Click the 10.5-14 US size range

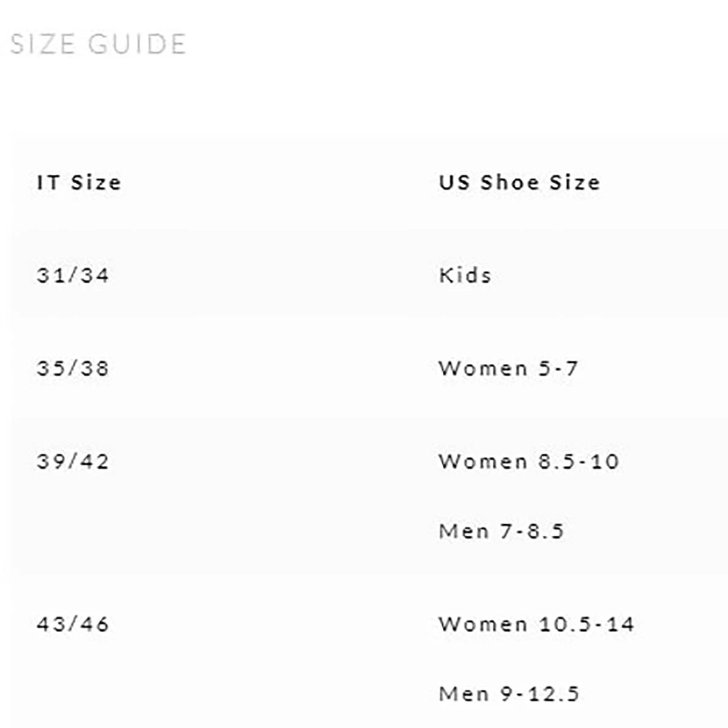pos(586,624)
